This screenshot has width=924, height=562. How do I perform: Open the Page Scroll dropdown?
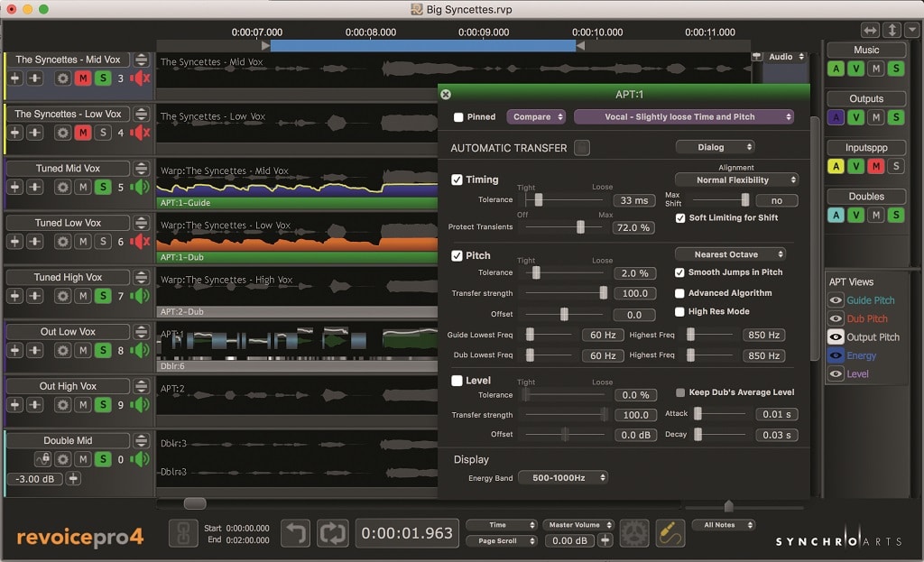501,540
